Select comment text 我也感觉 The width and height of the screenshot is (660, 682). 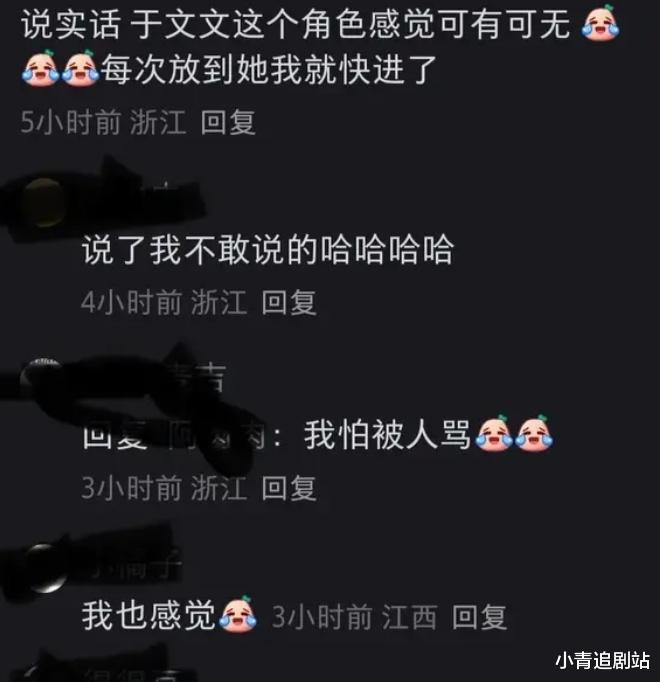click(x=149, y=615)
